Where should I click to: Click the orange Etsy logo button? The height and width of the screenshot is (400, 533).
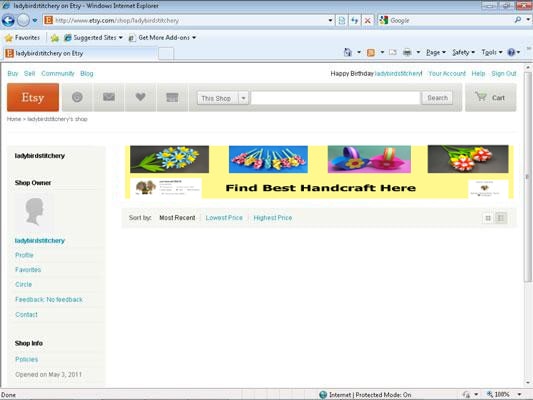pos(33,98)
